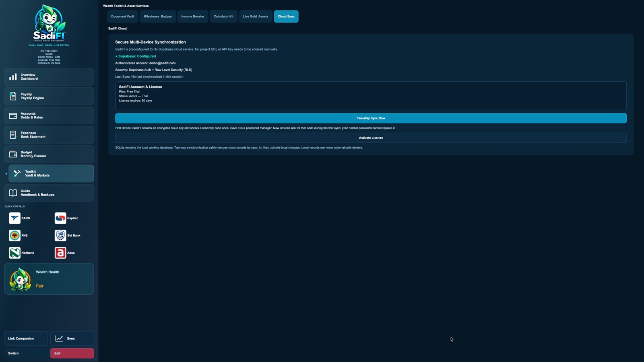
Task: Click the Toolkit tools icon
Action: click(x=17, y=173)
